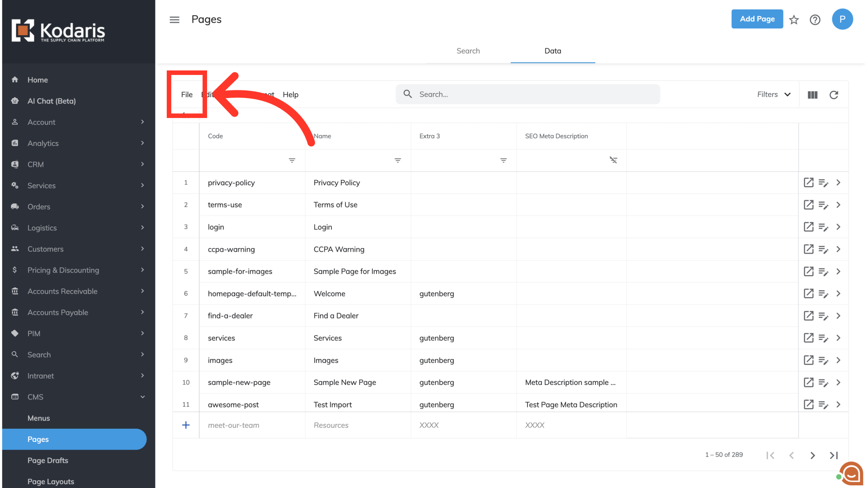The image size is (868, 488).
Task: Toggle the Code column filter
Action: coord(292,160)
